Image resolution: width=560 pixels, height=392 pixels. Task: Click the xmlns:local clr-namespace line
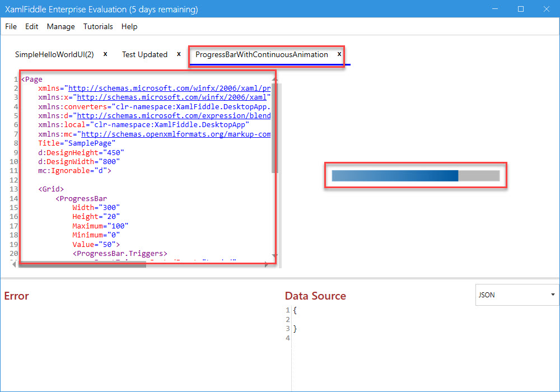click(x=143, y=124)
